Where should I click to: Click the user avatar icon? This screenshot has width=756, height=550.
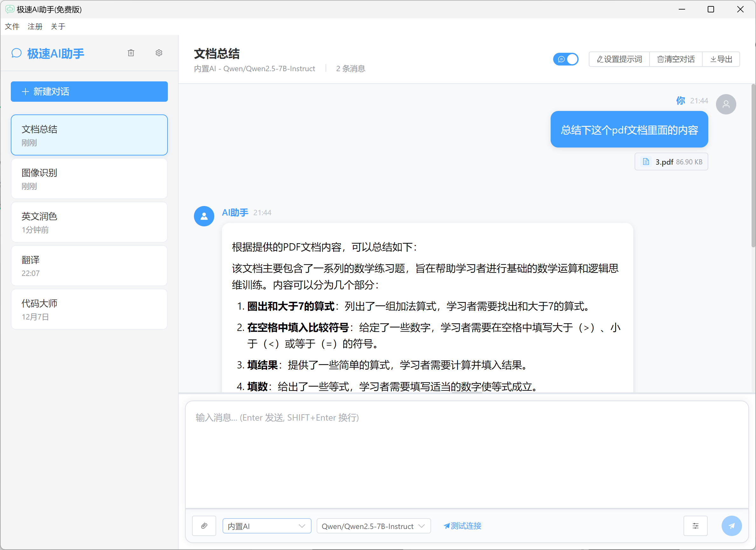coord(726,104)
